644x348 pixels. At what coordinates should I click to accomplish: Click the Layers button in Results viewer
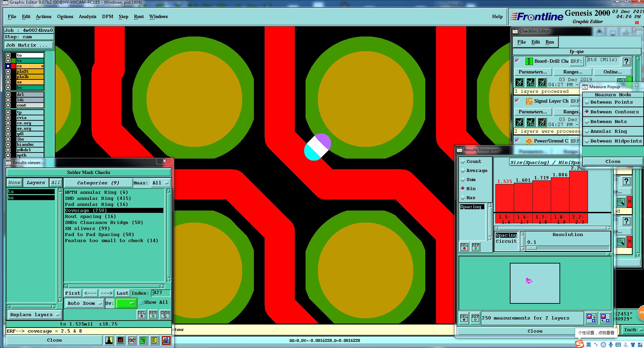pos(36,183)
